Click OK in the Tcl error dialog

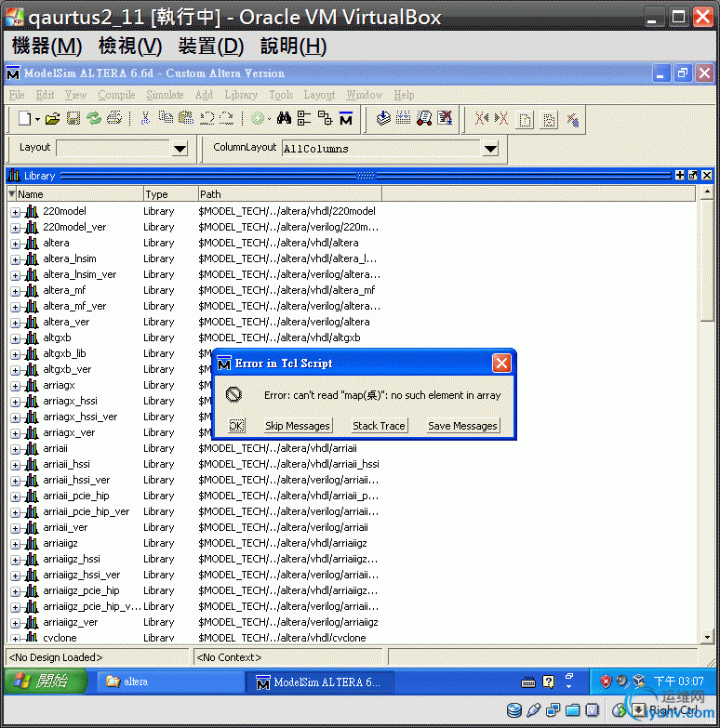236,426
